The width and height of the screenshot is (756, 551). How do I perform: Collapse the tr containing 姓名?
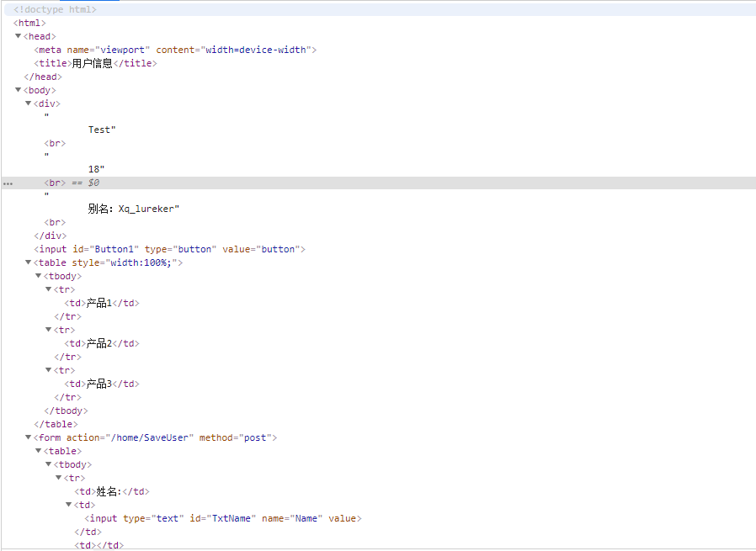[58, 477]
